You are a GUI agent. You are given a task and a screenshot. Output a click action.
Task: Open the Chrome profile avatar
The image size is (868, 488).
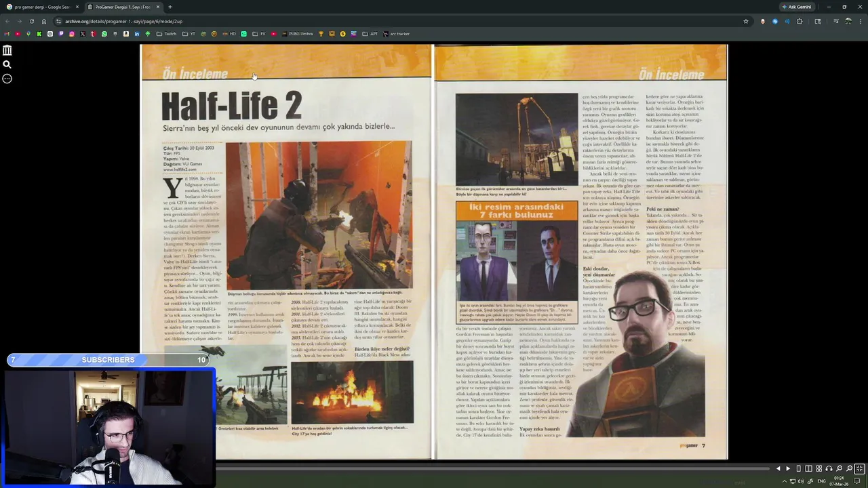click(848, 21)
